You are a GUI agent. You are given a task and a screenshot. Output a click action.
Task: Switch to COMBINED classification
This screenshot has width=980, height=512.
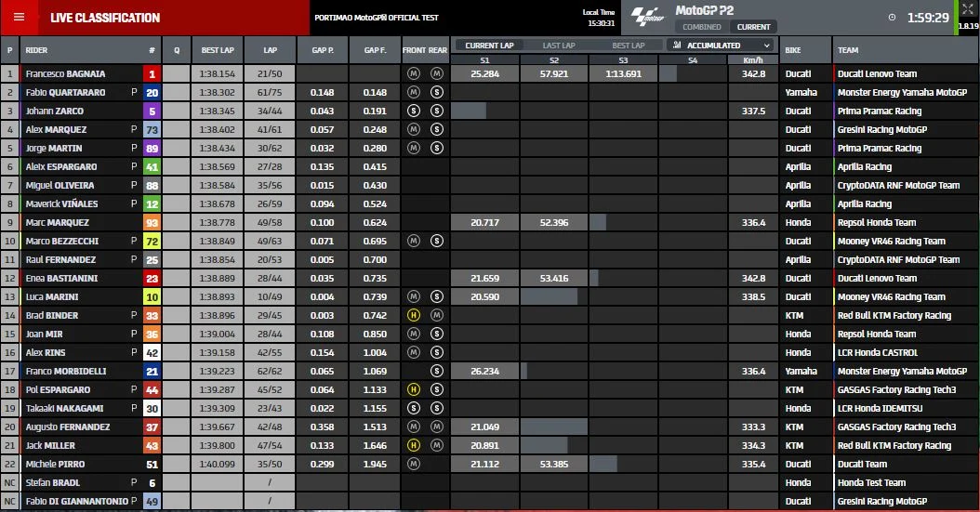701,27
